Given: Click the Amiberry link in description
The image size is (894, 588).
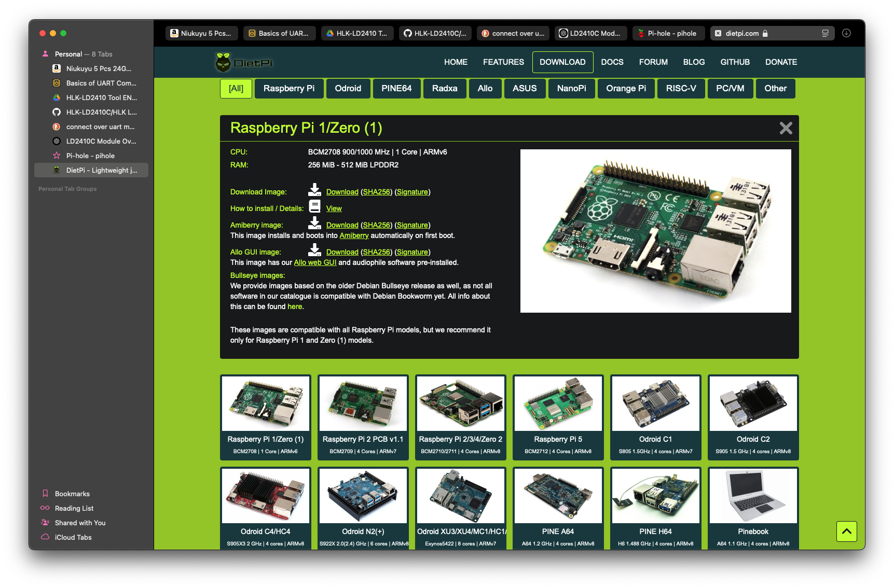Looking at the screenshot, I should point(354,235).
